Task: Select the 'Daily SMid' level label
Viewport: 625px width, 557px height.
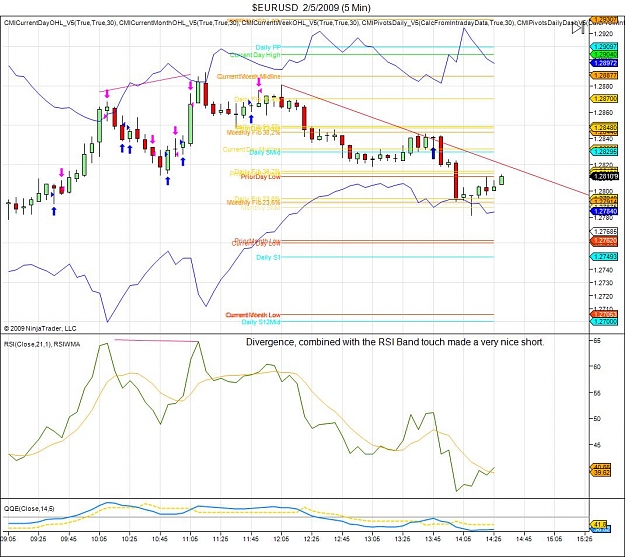Action: click(x=265, y=152)
